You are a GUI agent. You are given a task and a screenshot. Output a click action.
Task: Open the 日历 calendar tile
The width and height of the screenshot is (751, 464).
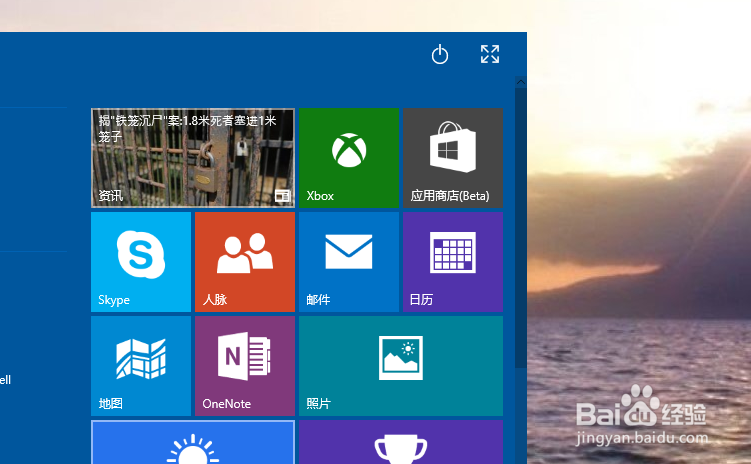click(453, 262)
